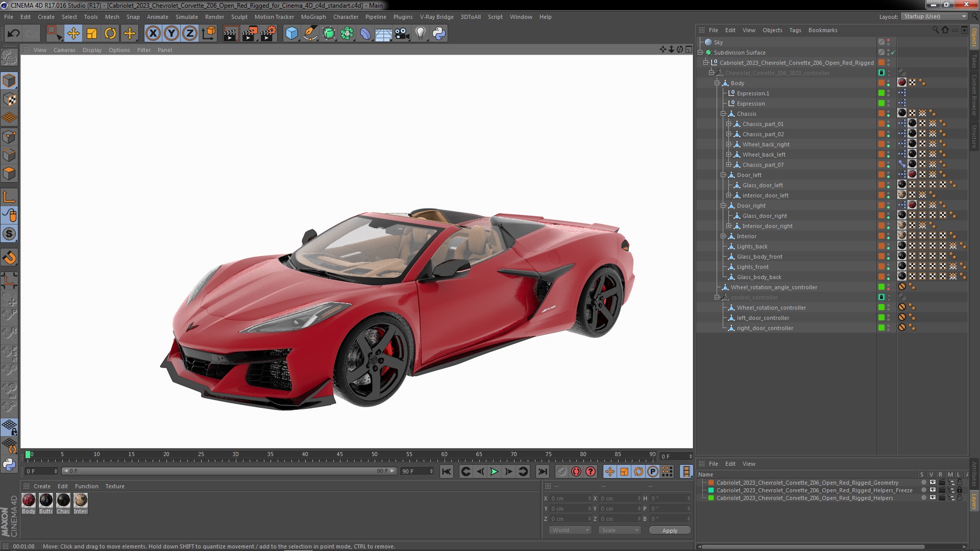Viewport: 980px width, 551px height.
Task: Activate the Live Selection tool
Action: pos(54,34)
